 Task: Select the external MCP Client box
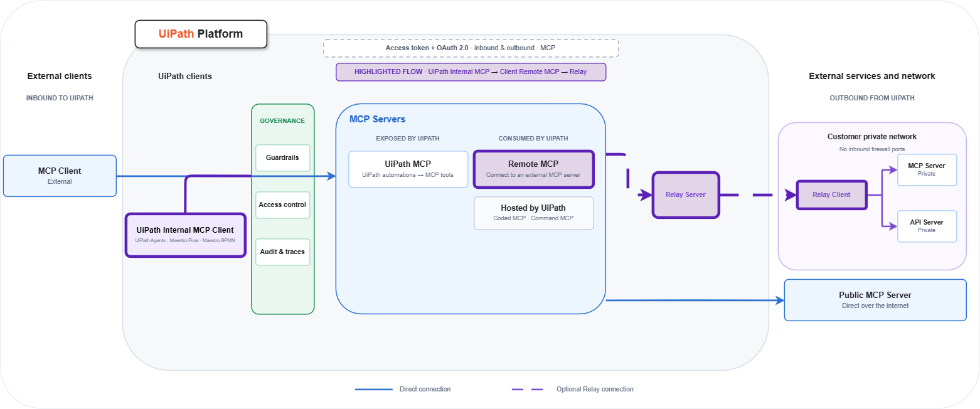[x=60, y=176]
